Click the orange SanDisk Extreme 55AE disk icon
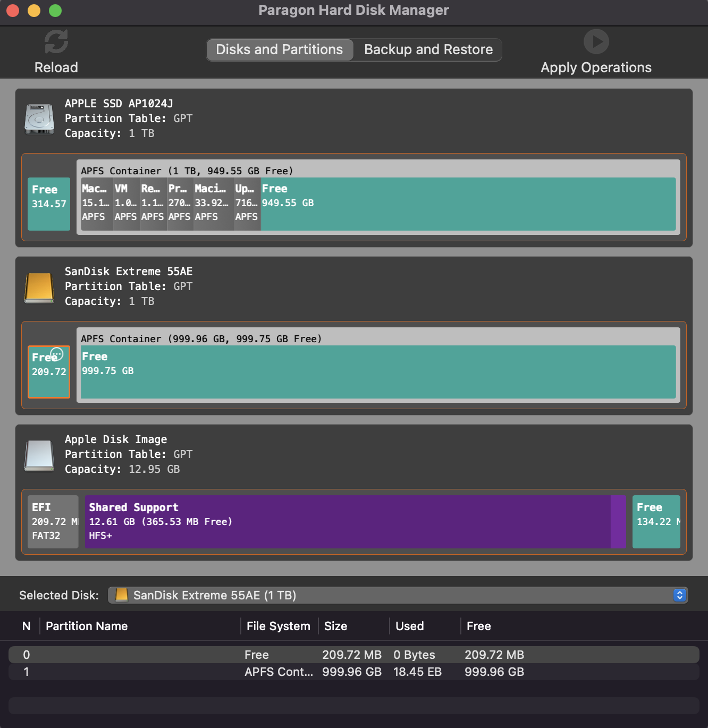Viewport: 708px width, 728px height. click(x=38, y=287)
